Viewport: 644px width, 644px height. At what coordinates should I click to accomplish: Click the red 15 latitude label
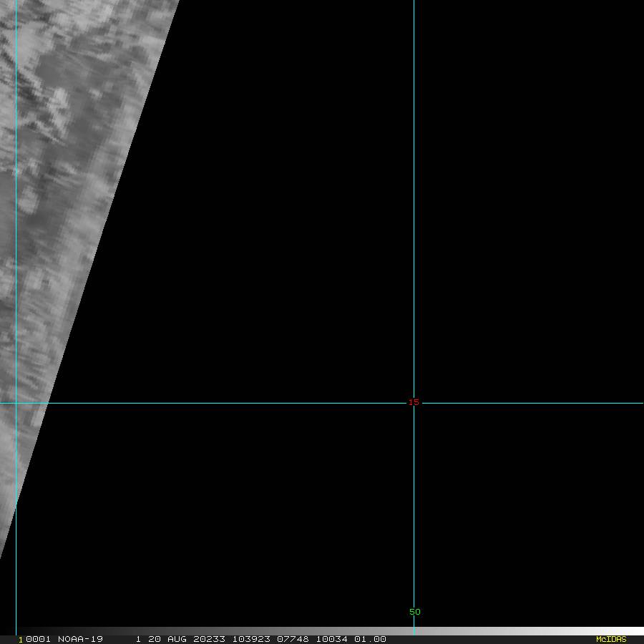click(414, 402)
